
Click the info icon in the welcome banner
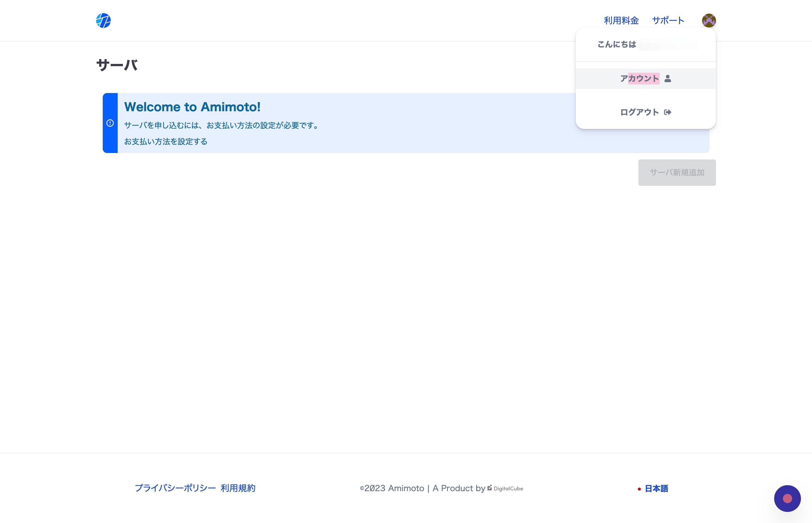110,123
